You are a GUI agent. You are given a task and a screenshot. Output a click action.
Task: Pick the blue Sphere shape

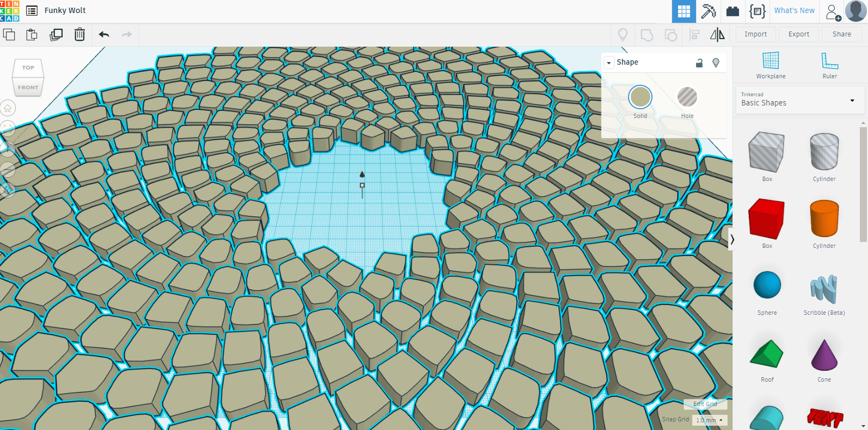pos(767,285)
